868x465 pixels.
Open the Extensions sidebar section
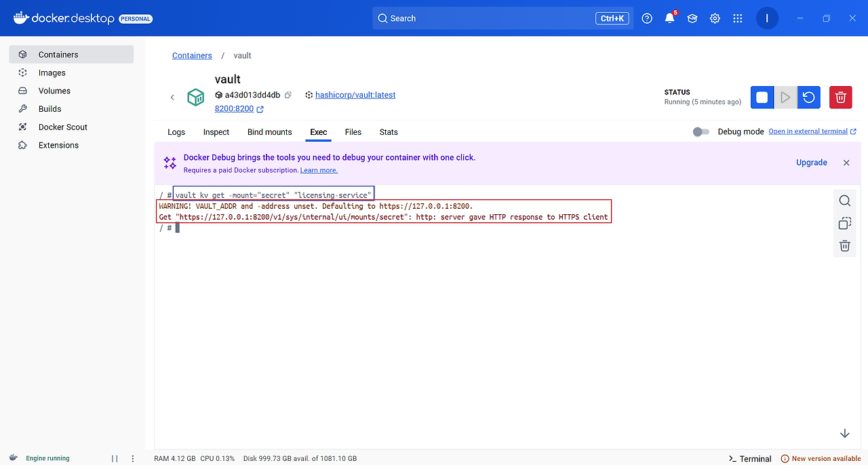[71, 145]
